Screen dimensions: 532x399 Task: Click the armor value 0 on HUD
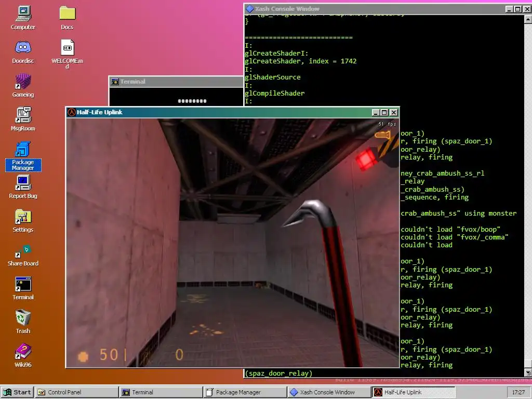pos(179,355)
